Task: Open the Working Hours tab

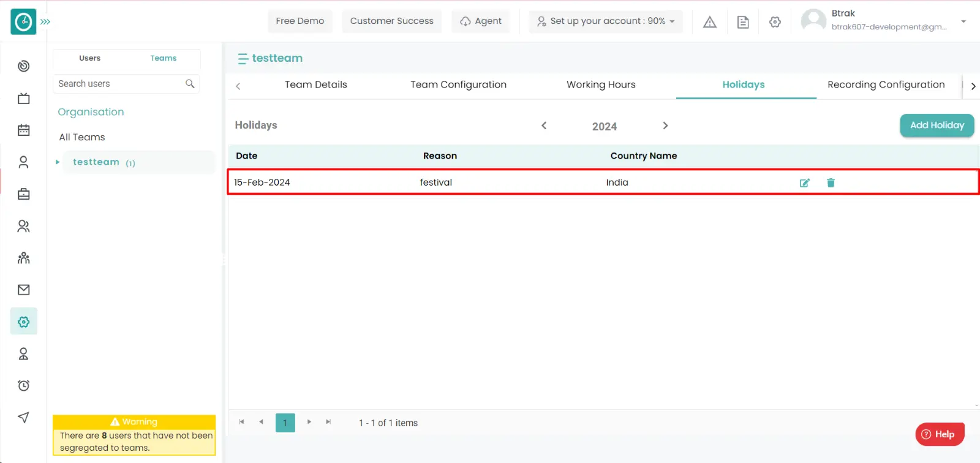Action: tap(601, 85)
